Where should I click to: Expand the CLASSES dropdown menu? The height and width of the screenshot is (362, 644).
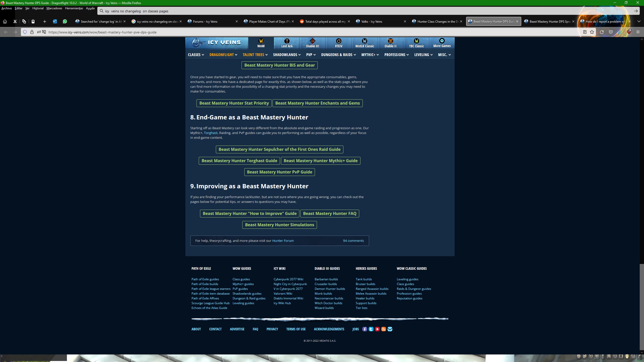(x=196, y=55)
